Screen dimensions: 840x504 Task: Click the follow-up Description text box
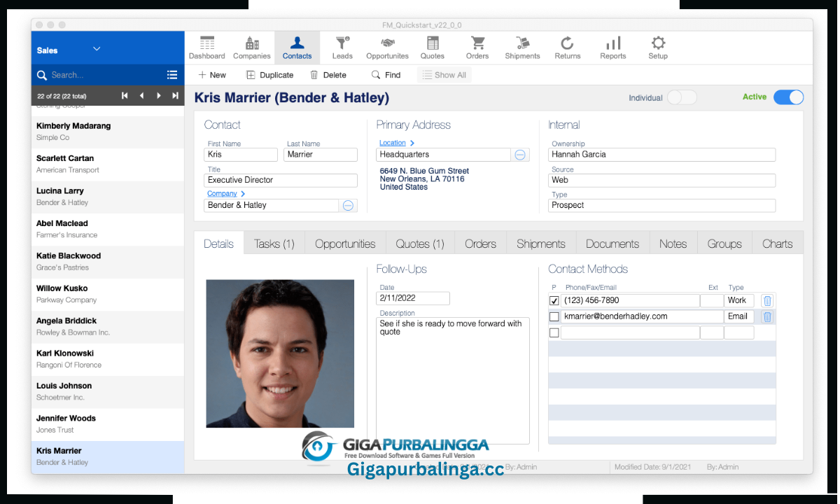coord(453,381)
